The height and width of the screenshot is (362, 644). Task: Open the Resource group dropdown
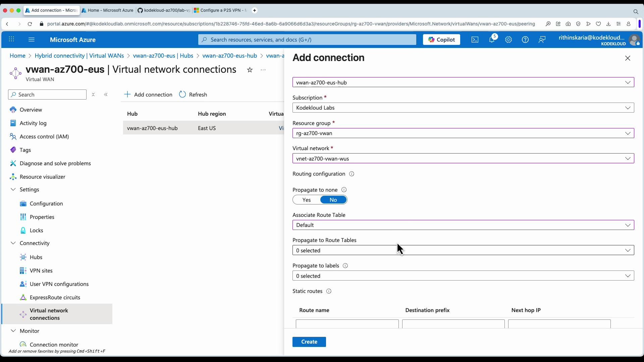(x=463, y=133)
